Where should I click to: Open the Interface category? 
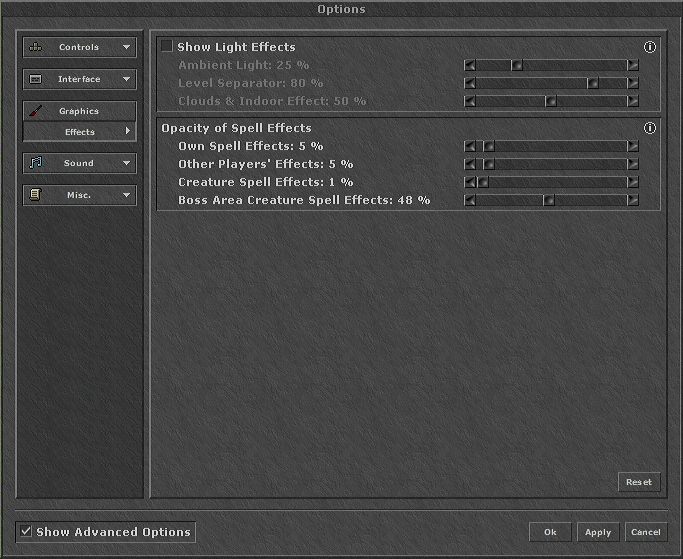(x=79, y=79)
